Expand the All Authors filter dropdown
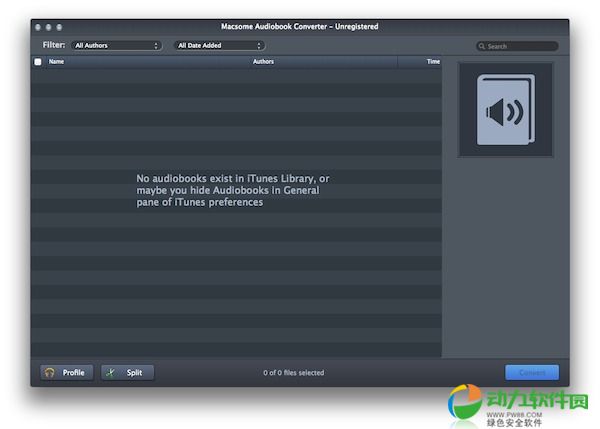The height and width of the screenshot is (429, 600). 116,46
